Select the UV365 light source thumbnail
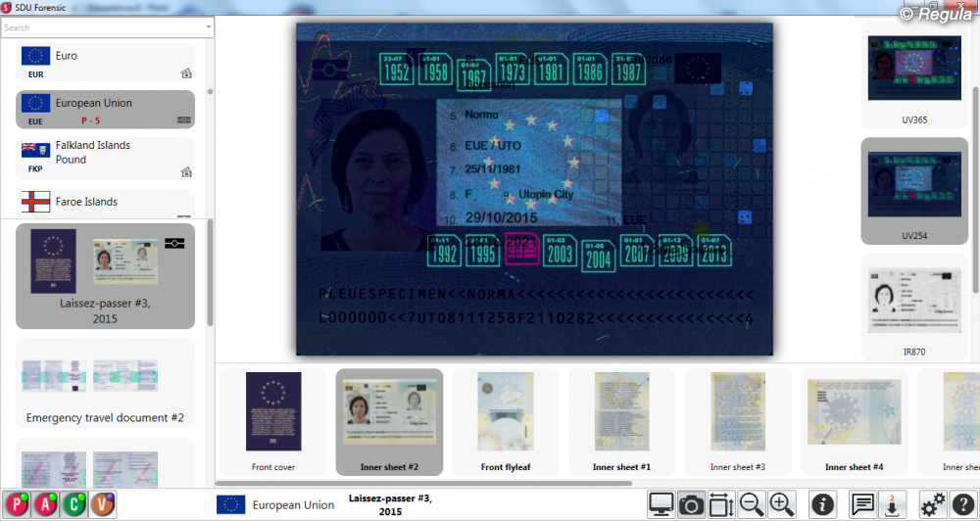This screenshot has width=980, height=521. [913, 76]
